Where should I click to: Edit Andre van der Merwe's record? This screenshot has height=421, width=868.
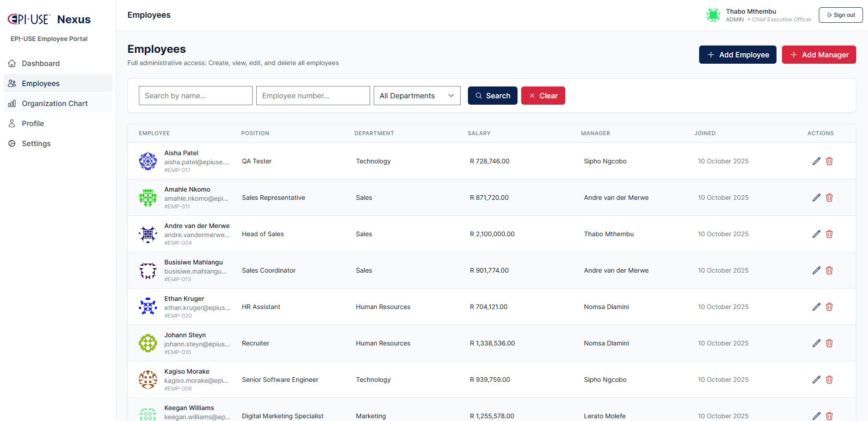coord(816,234)
